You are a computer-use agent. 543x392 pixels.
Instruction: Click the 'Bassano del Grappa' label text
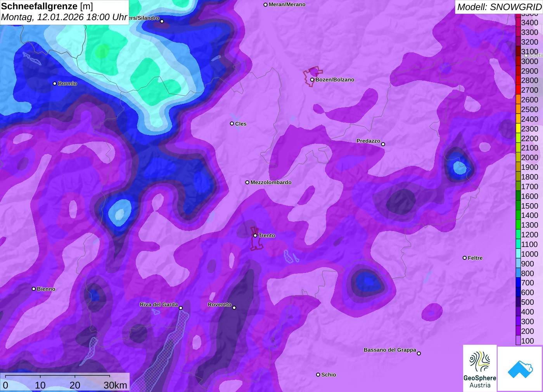coord(390,350)
